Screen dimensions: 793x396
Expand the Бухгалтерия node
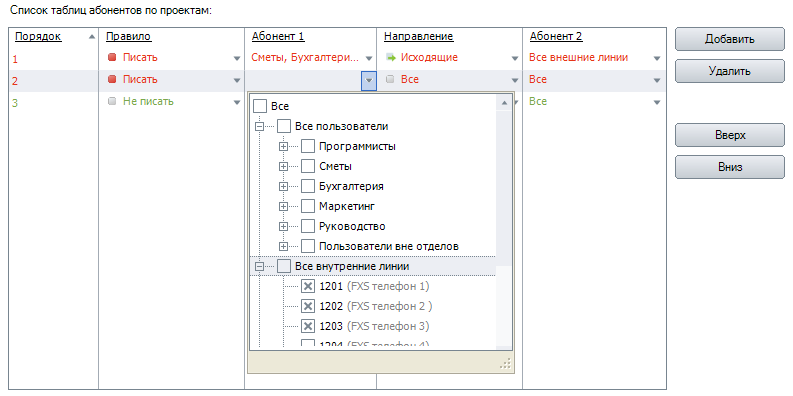(x=283, y=187)
